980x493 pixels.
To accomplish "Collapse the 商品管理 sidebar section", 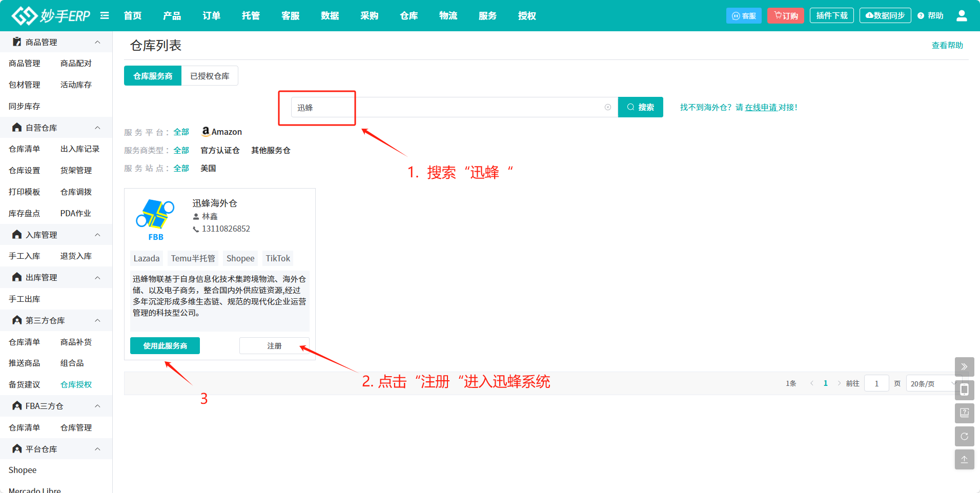I will 97,42.
